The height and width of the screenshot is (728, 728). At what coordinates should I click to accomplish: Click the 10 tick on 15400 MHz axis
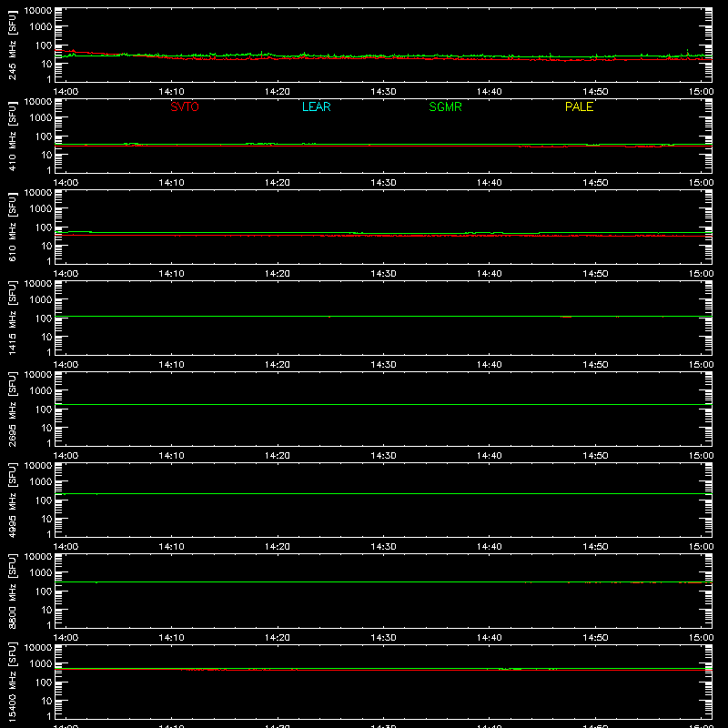point(47,701)
